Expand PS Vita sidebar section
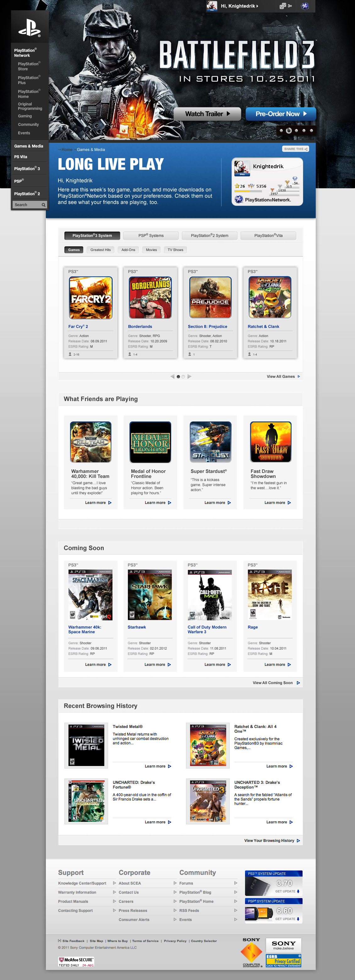 20,157
